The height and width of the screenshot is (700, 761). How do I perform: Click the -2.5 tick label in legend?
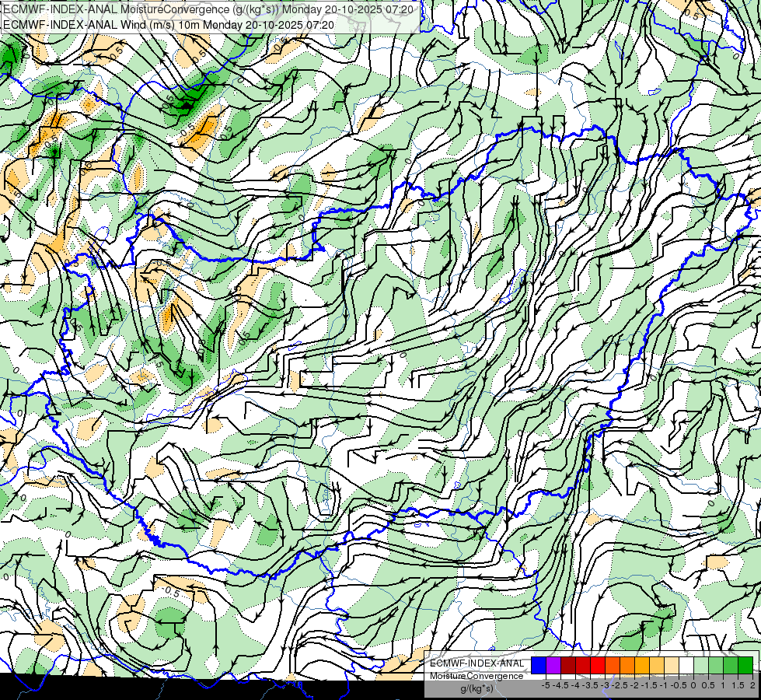pos(620,685)
